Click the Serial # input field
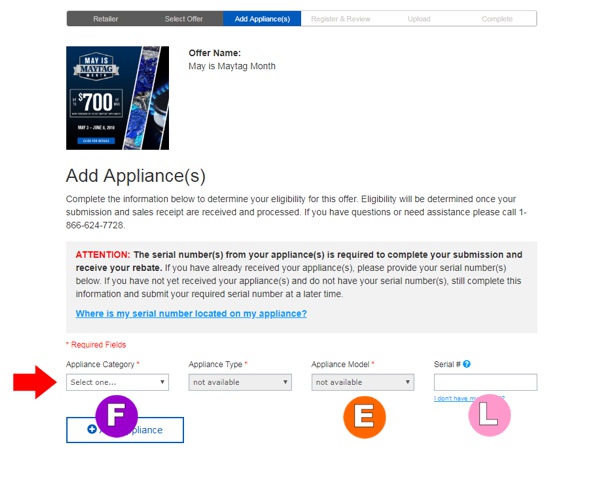This screenshot has width=600, height=478. click(486, 382)
